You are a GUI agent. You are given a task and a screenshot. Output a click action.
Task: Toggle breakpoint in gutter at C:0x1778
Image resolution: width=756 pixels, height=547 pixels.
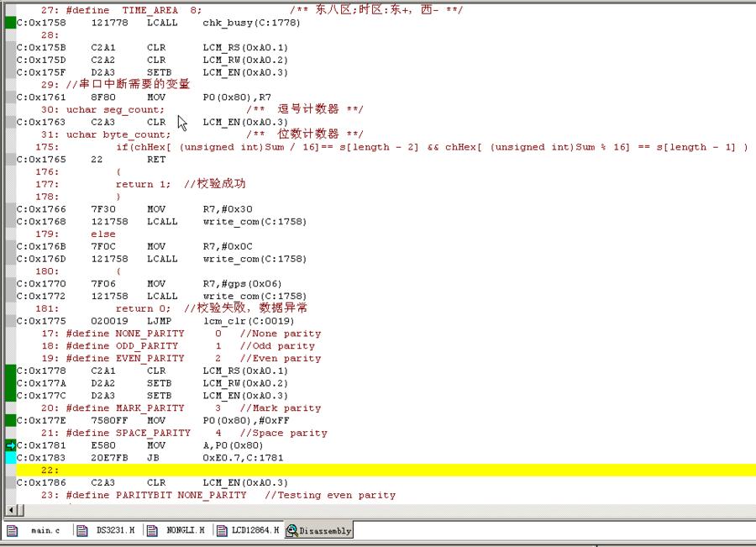[x=10, y=371]
